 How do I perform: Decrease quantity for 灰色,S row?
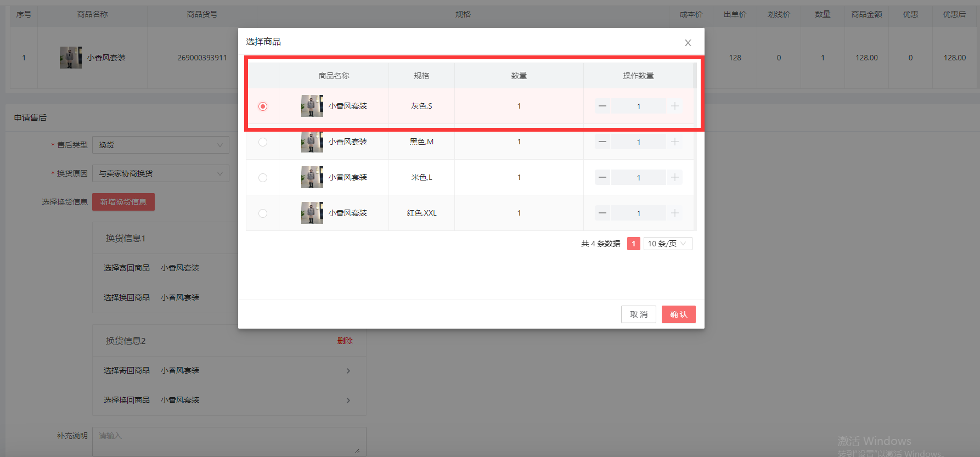point(602,106)
